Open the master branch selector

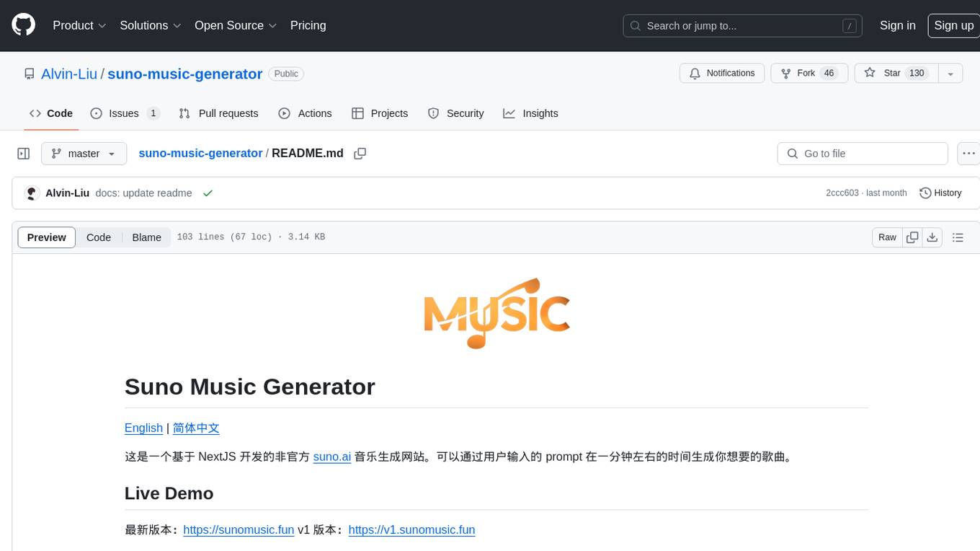84,154
